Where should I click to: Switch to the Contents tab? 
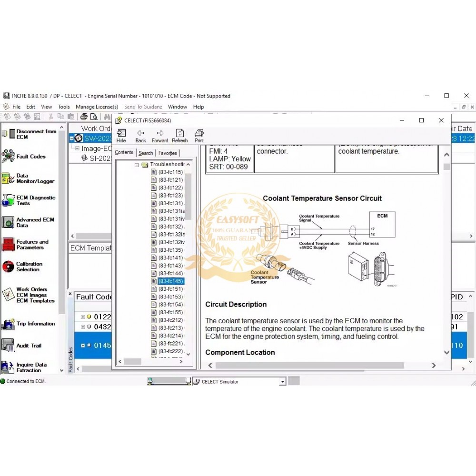pos(124,152)
